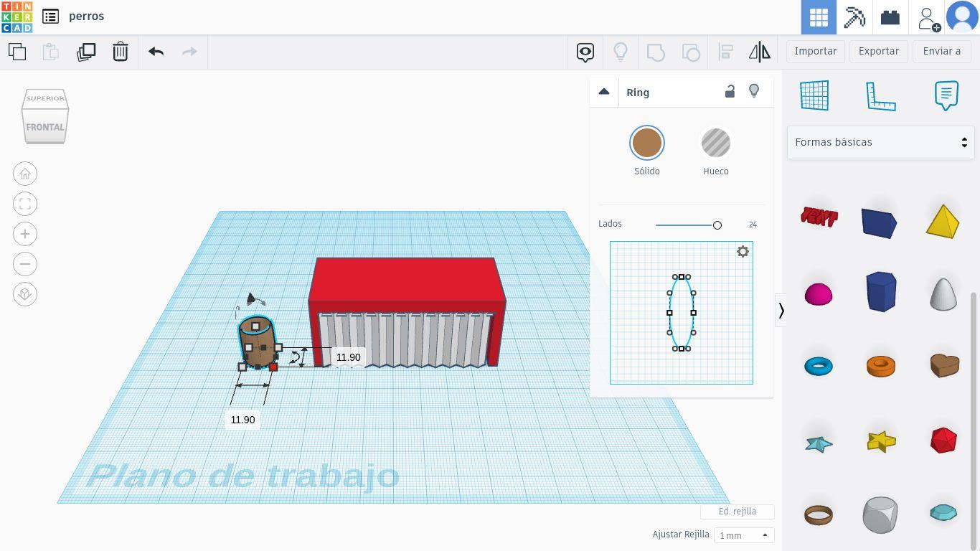Open the designs list icon
This screenshot has width=980, height=551.
coord(50,17)
